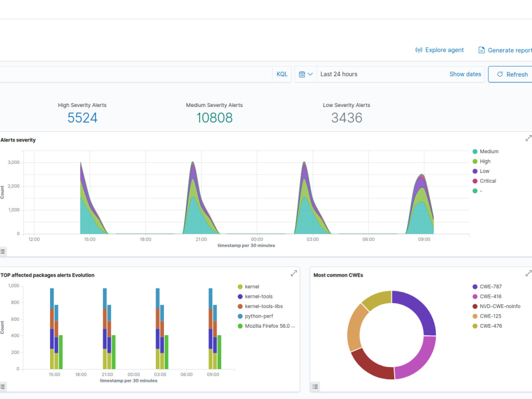Click Medium legend color in Alerts severity
The width and height of the screenshot is (532, 399).
tap(475, 151)
